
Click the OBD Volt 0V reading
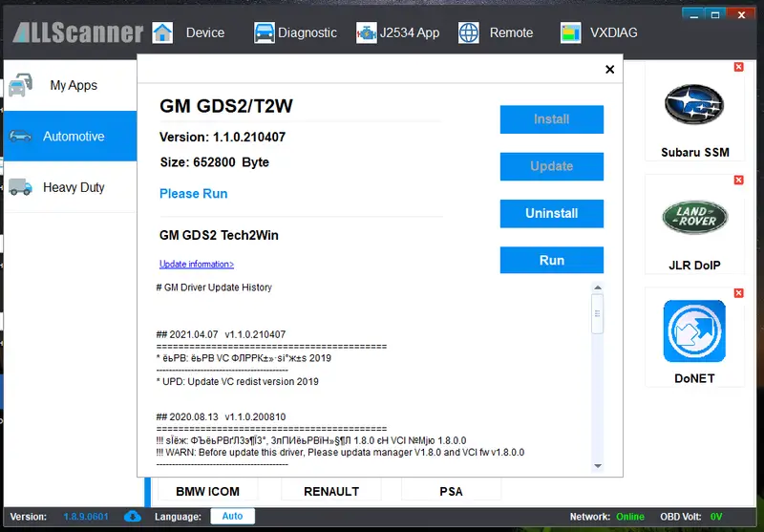pos(715,517)
